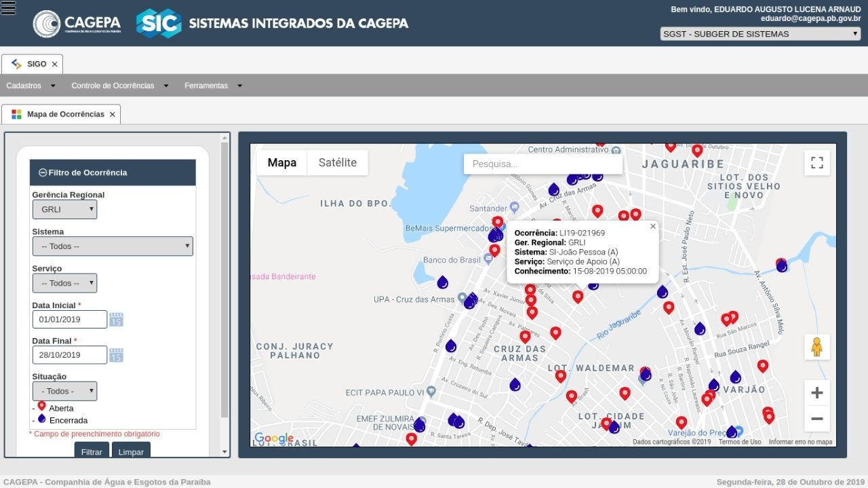The width and height of the screenshot is (868, 488).
Task: Open the Gerência Regional GRLI dropdown
Action: click(x=64, y=209)
